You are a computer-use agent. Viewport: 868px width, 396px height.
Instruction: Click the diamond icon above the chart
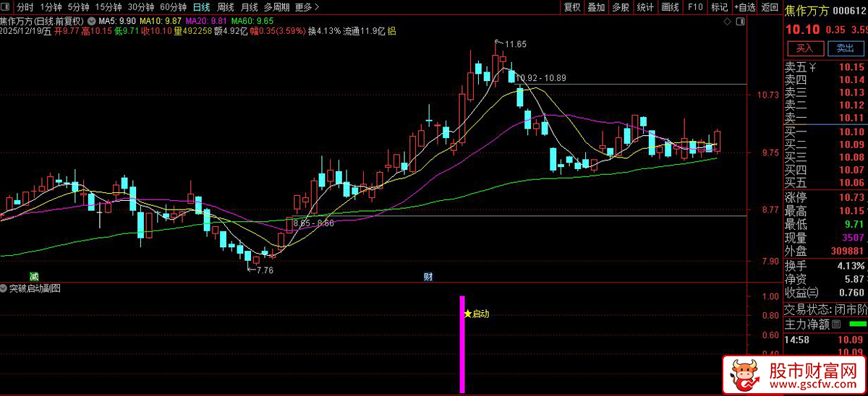(728, 22)
